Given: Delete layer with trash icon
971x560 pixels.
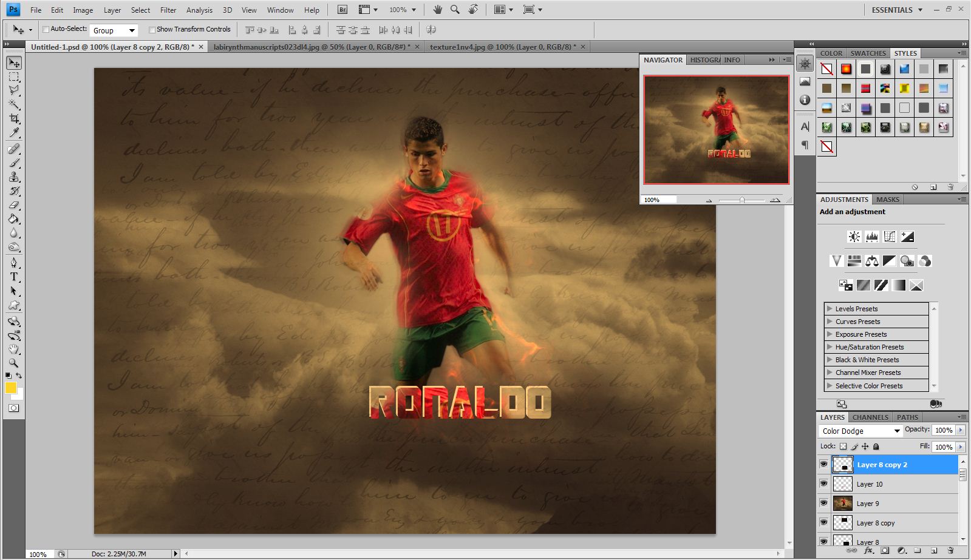Looking at the screenshot, I should pos(951,551).
